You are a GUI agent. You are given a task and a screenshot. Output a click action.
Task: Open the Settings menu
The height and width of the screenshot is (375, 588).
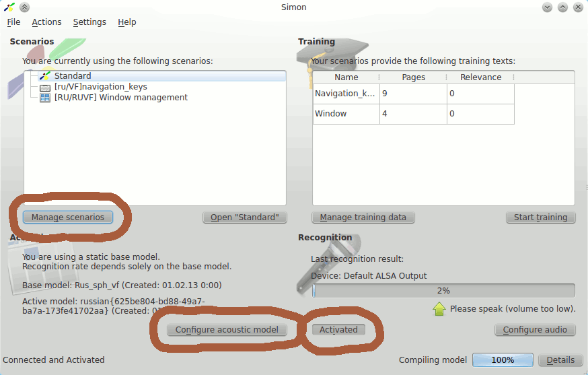click(x=89, y=22)
